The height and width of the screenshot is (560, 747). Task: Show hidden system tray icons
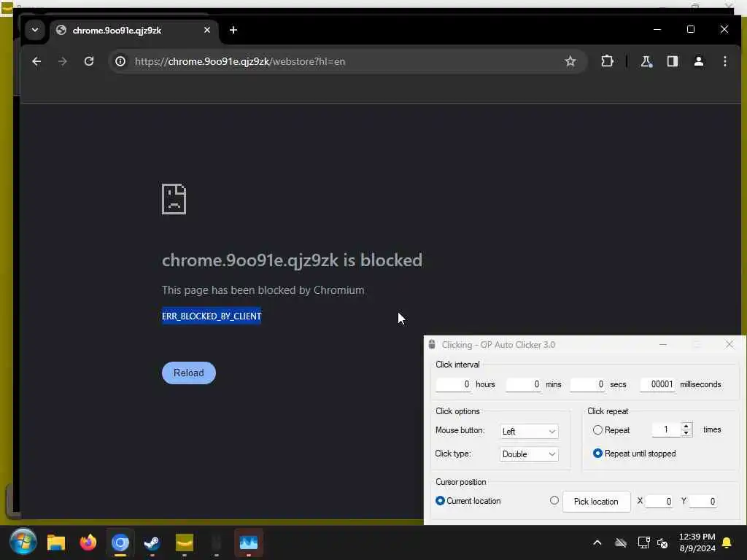tap(597, 542)
